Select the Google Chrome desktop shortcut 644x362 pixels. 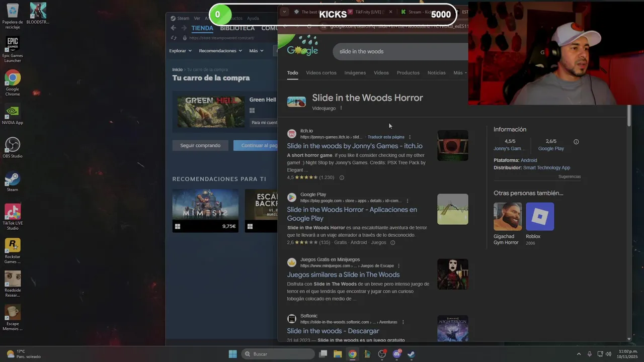coord(13,83)
